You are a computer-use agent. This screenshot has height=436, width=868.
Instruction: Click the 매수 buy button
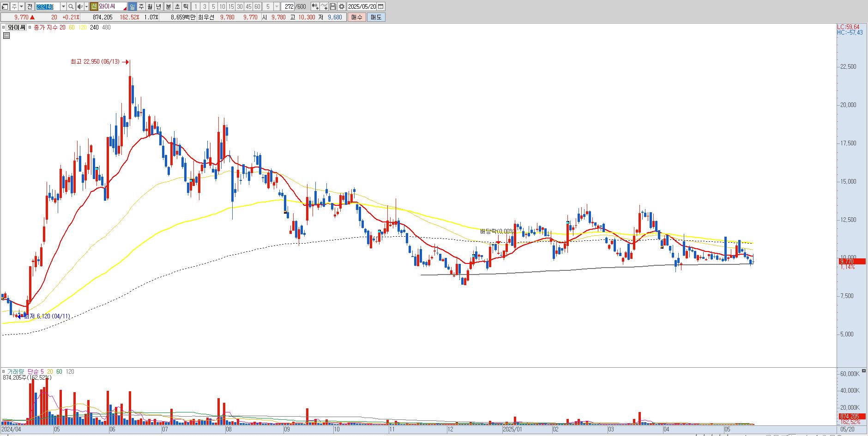(356, 17)
